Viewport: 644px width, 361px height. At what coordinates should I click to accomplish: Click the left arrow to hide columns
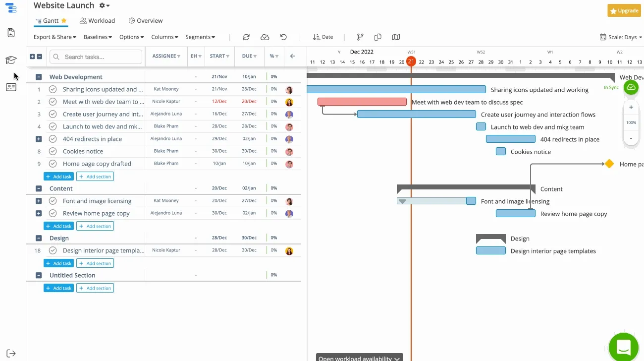click(293, 56)
